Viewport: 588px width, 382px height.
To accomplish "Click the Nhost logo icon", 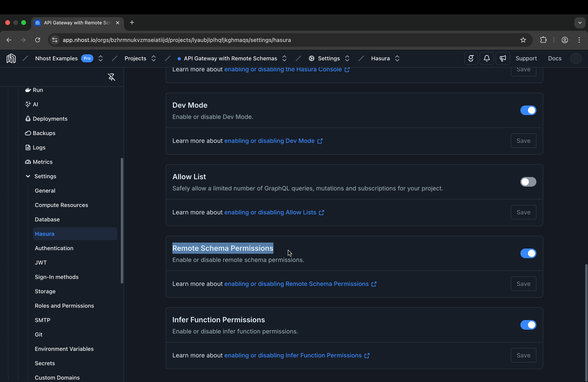I will [11, 59].
